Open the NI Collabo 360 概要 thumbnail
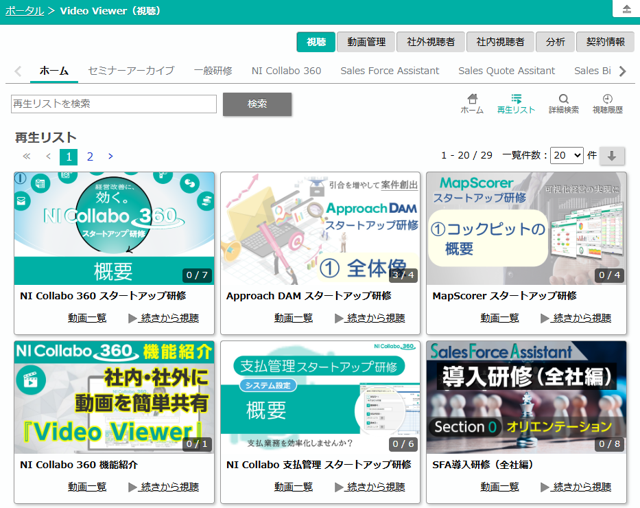 (114, 228)
